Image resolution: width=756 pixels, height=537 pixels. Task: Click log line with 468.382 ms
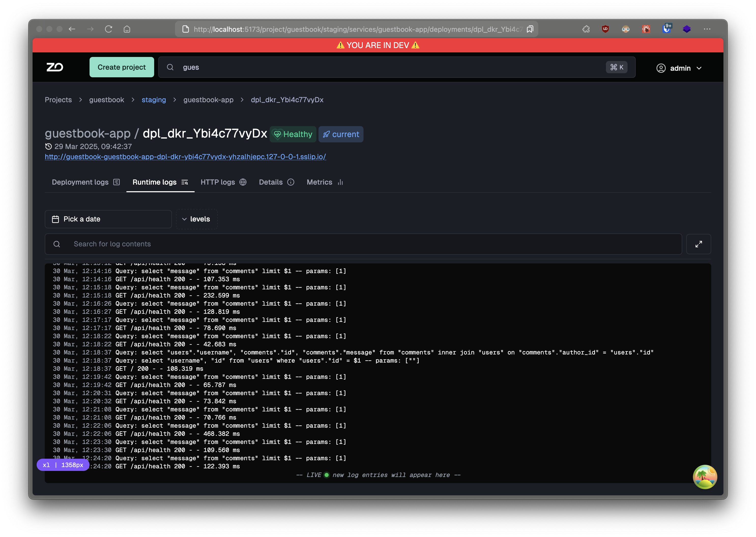(x=146, y=434)
